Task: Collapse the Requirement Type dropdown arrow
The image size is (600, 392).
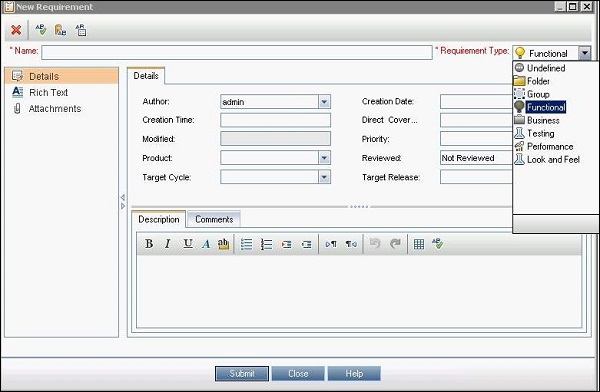Action: [585, 53]
